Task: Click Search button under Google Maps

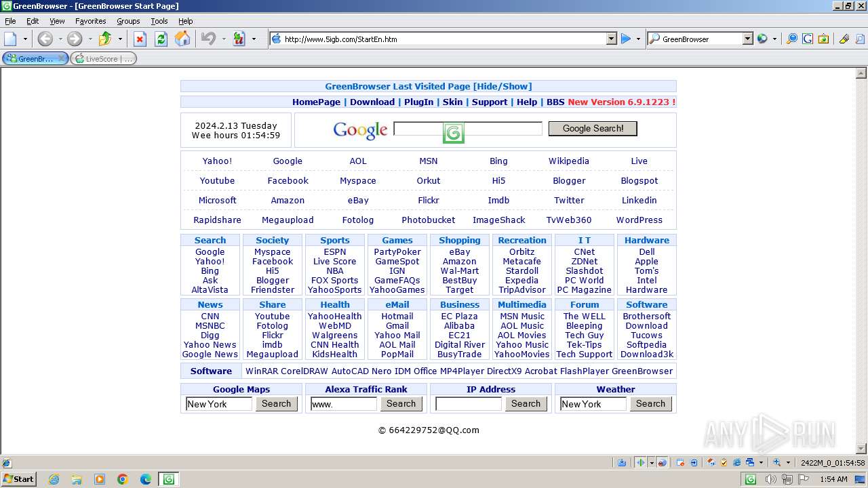Action: [277, 403]
